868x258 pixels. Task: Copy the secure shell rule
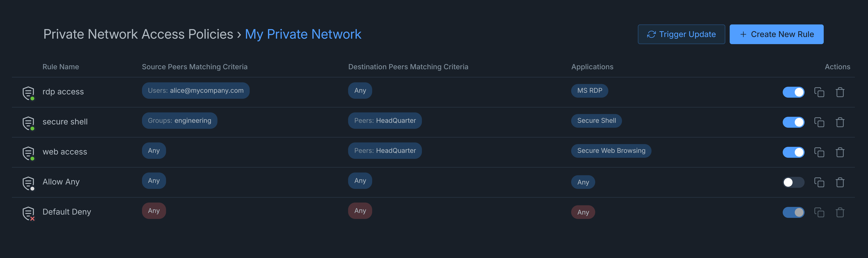pyautogui.click(x=819, y=122)
